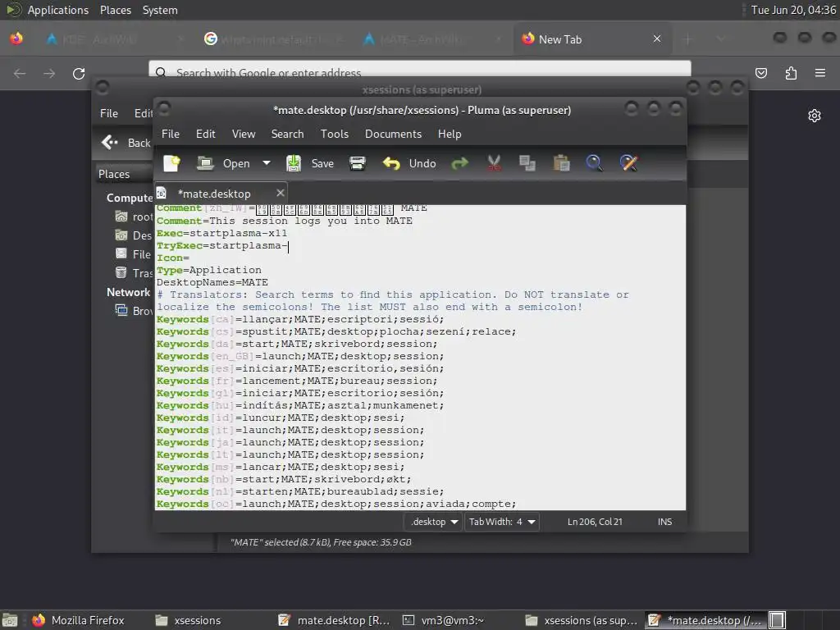This screenshot has width=840, height=630.
Task: Click the Print icon in Pluma toolbar
Action: (x=358, y=163)
